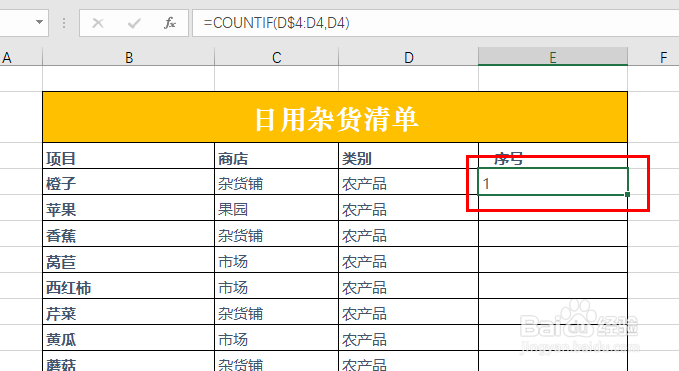Expand the Name Box dropdown arrow
Viewport: 679px width, 371px height.
click(39, 22)
